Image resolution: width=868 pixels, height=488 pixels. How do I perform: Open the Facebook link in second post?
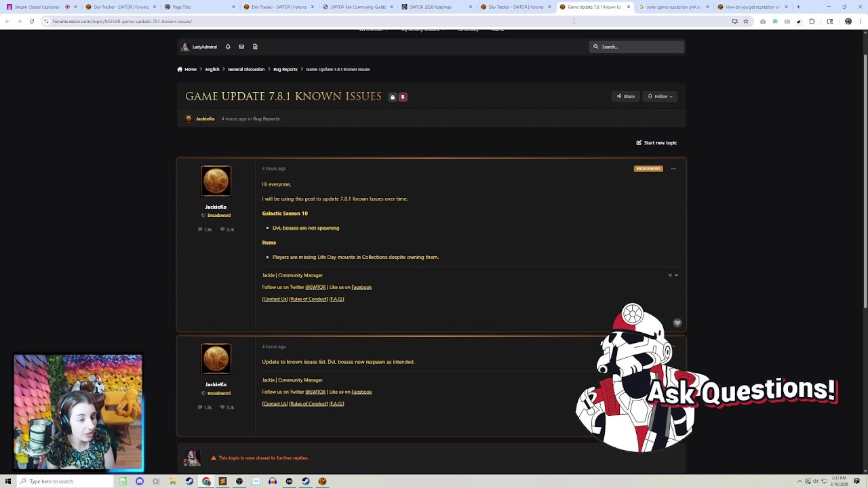(361, 392)
